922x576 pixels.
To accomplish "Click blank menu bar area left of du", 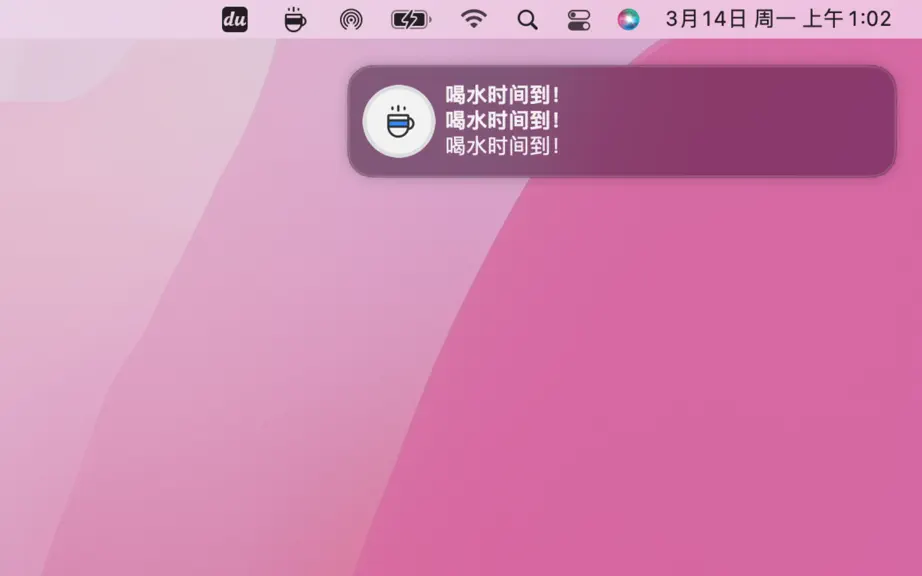I will coord(106,19).
